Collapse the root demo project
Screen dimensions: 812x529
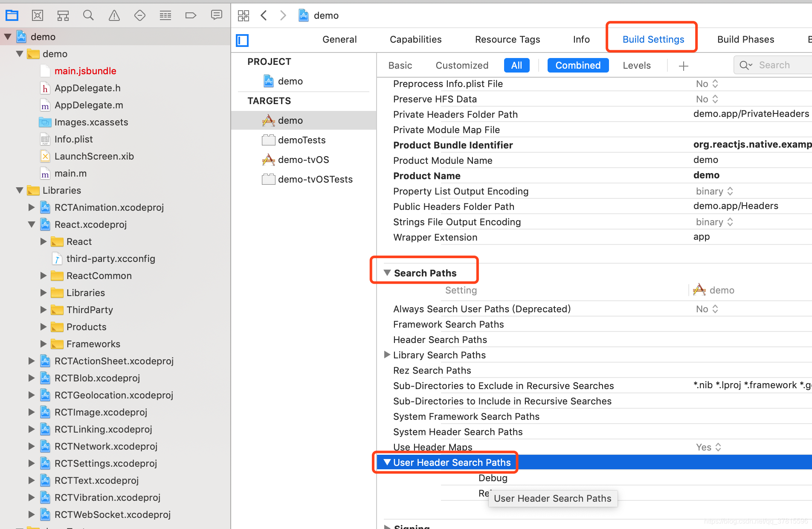pyautogui.click(x=8, y=37)
